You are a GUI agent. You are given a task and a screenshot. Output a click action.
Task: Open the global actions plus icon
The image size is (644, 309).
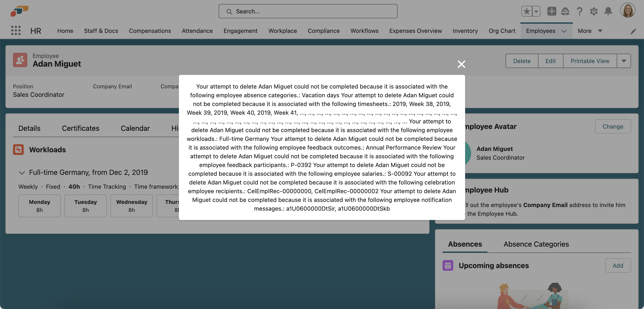click(551, 11)
